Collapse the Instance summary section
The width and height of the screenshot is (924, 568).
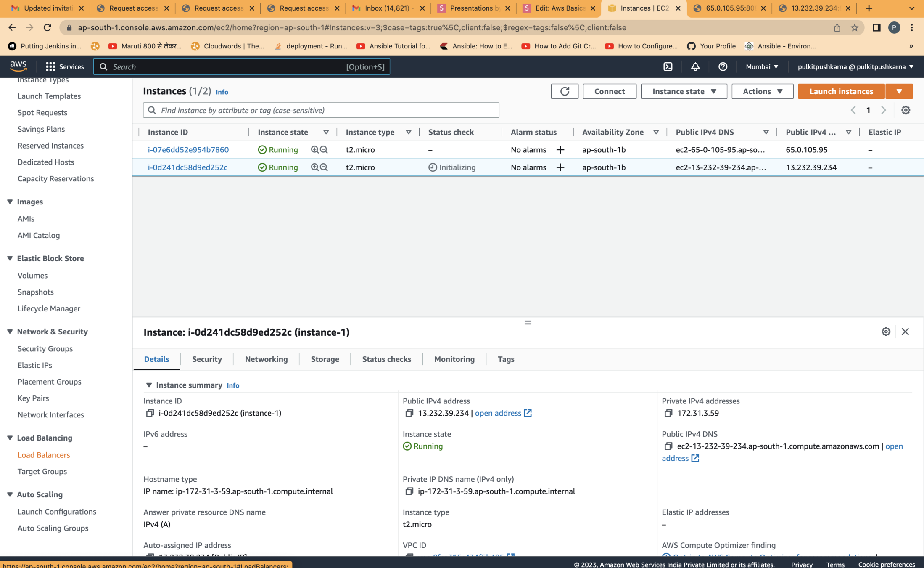149,385
